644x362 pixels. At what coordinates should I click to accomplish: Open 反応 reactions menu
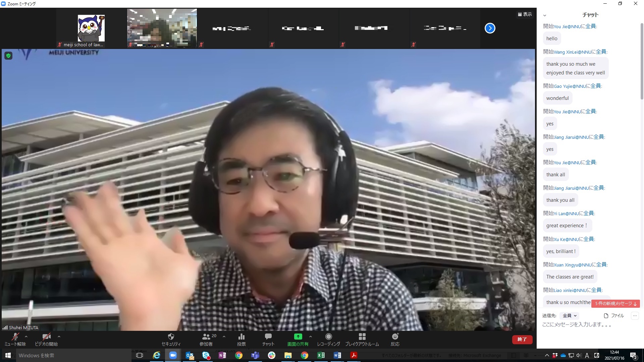[x=395, y=339]
